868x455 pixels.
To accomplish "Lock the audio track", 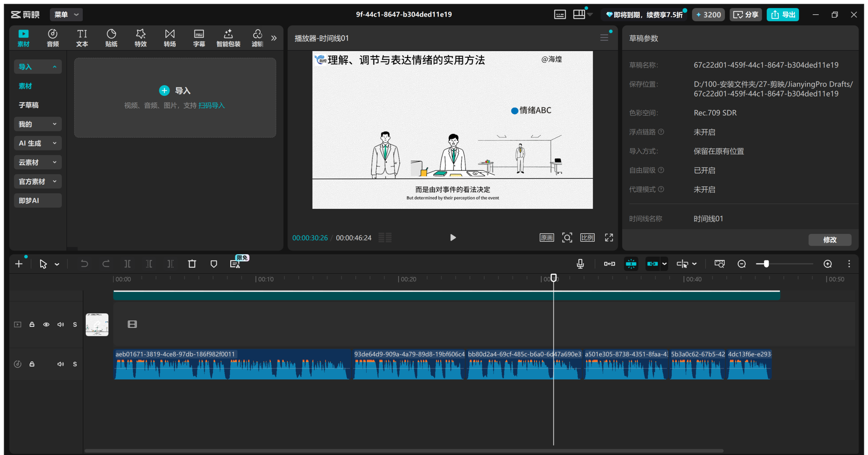I will (x=32, y=364).
